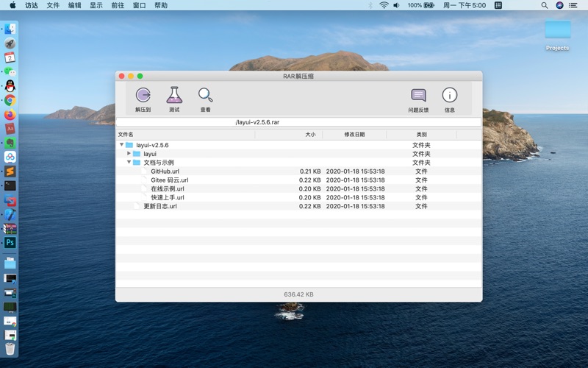Open the 问题反馈 feedback icon
The width and height of the screenshot is (588, 368).
point(418,95)
